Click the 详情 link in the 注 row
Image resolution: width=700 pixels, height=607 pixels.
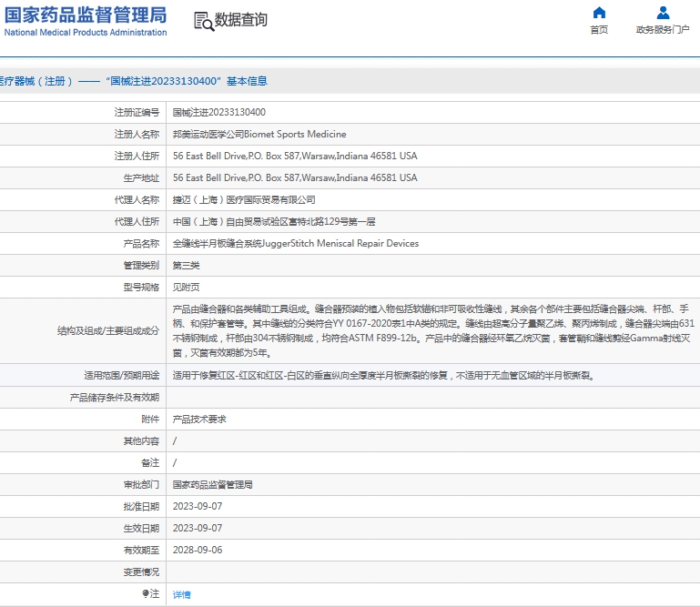[x=182, y=594]
